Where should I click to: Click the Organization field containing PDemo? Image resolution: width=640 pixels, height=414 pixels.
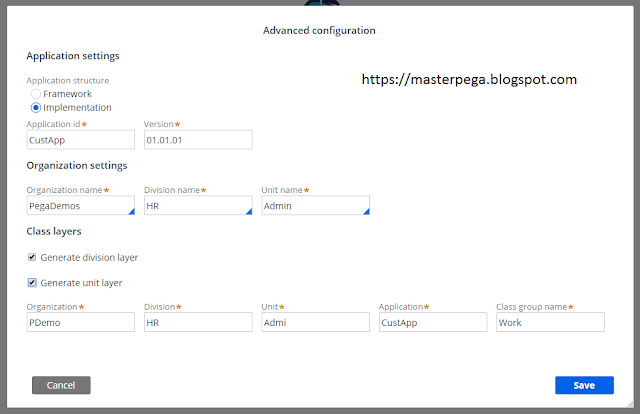[81, 322]
